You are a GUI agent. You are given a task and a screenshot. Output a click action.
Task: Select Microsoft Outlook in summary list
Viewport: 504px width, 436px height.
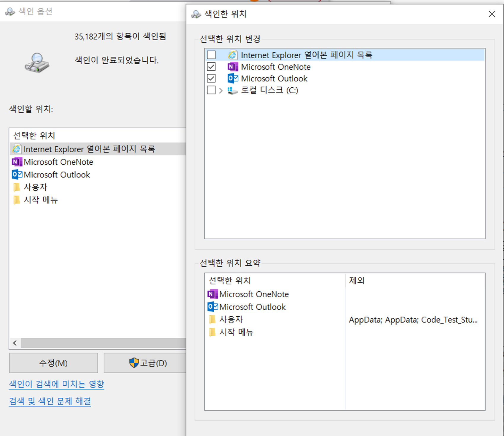252,307
